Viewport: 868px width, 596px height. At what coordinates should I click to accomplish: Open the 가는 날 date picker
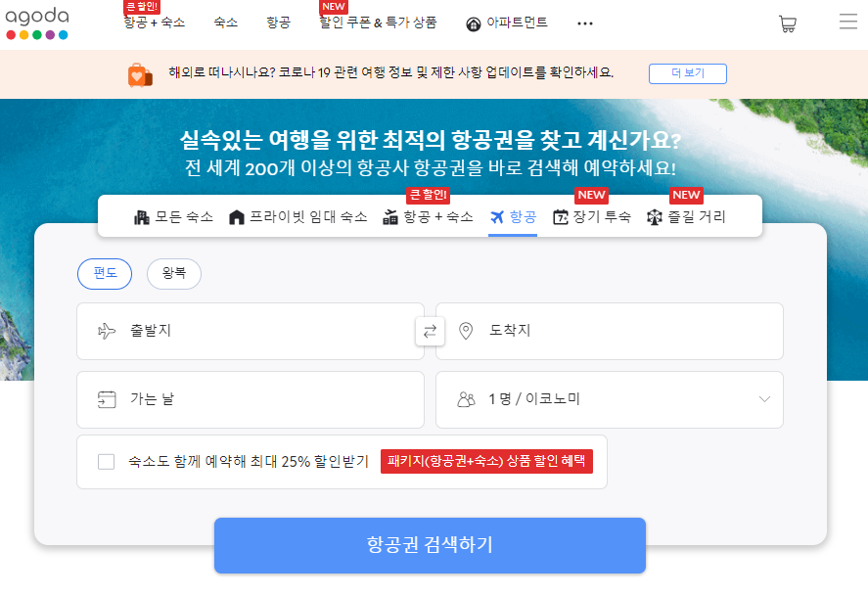click(250, 399)
